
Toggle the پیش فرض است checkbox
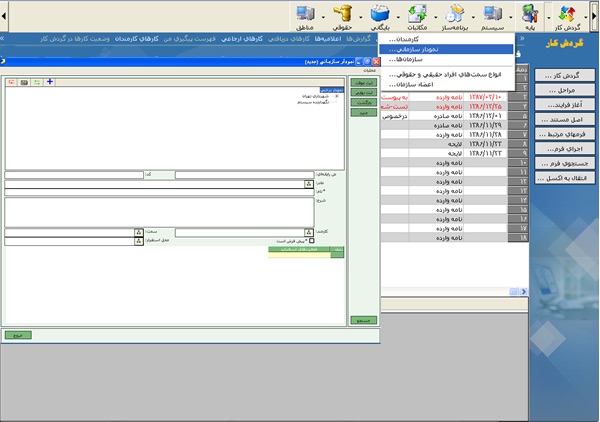[312, 240]
